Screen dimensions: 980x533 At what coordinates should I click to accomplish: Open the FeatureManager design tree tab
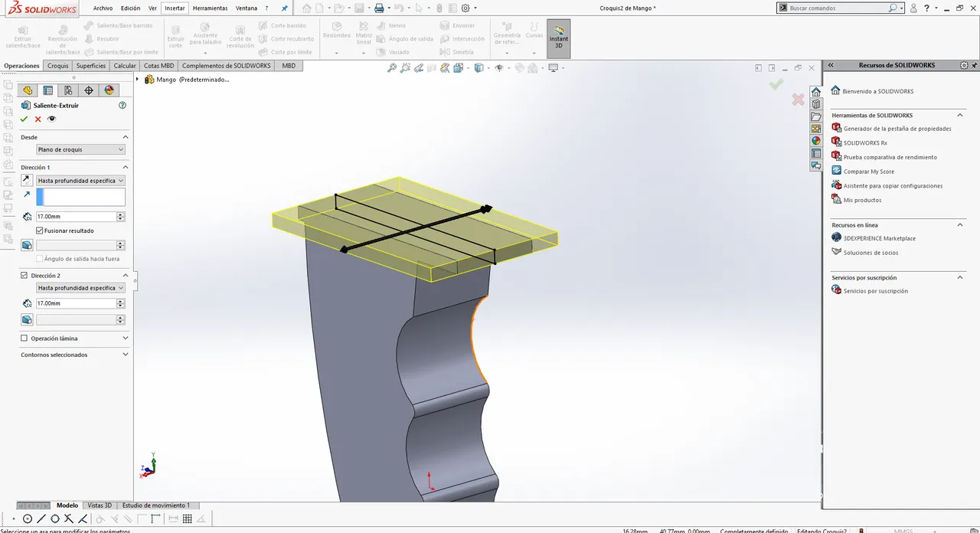[28, 90]
